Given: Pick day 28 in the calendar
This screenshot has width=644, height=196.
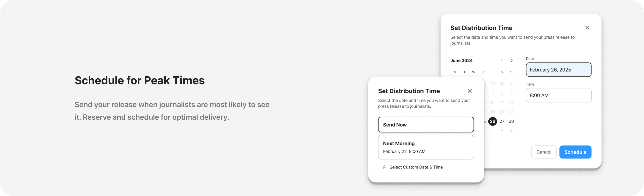Looking at the screenshot, I should [x=511, y=122].
